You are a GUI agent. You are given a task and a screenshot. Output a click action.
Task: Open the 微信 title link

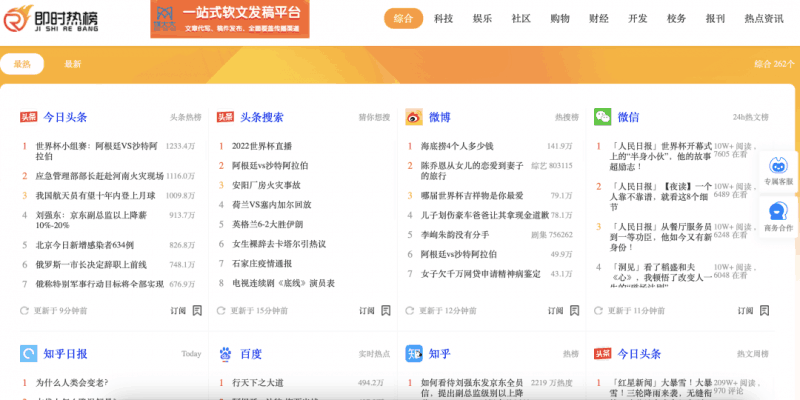pos(628,117)
